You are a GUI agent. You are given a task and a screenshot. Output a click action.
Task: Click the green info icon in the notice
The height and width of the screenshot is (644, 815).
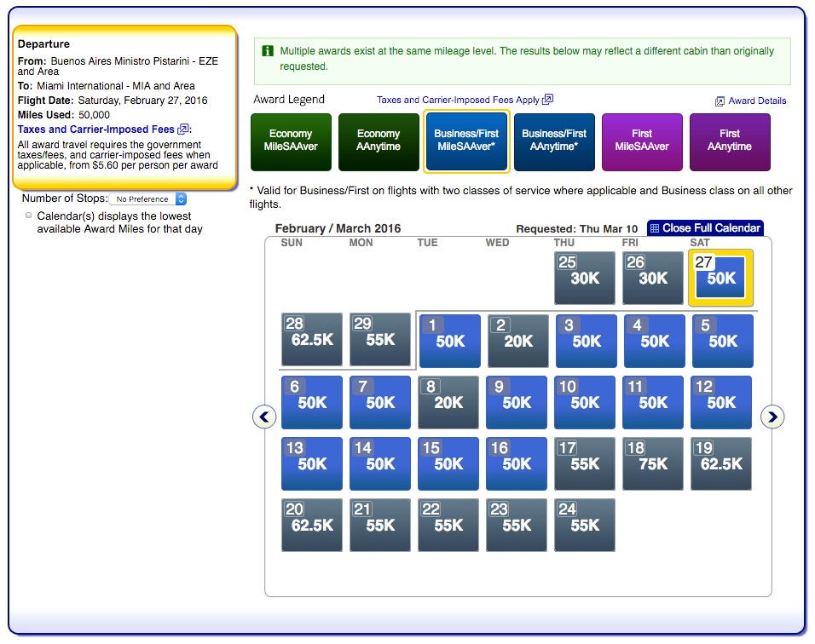pos(268,51)
